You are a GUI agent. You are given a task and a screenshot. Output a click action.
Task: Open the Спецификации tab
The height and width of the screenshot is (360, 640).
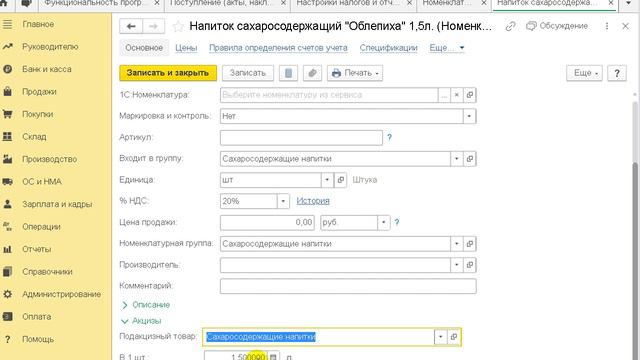[x=389, y=48]
